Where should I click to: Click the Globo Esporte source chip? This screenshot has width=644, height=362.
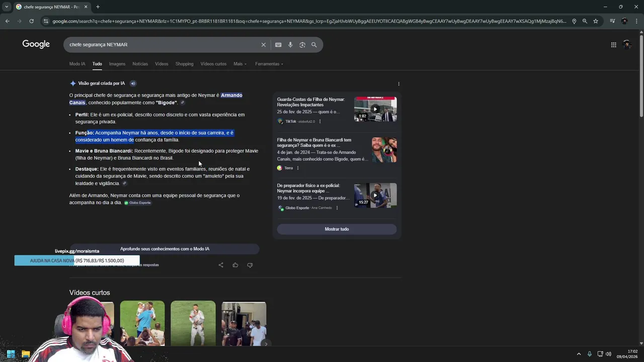coord(137,203)
